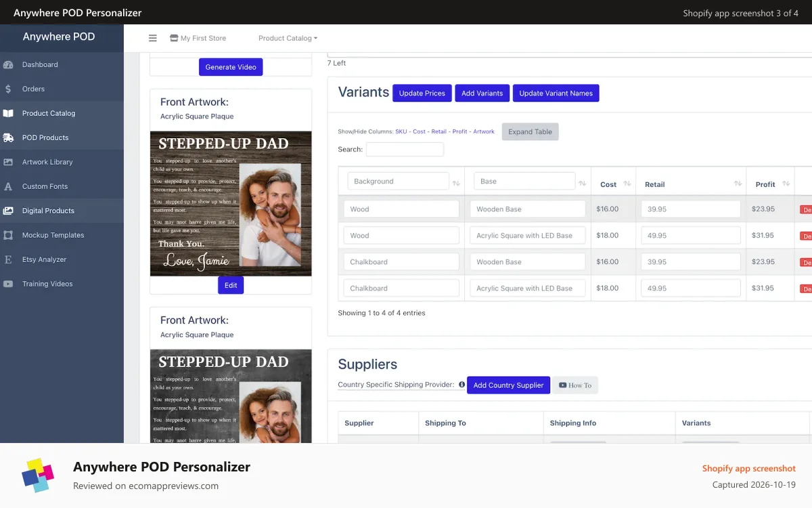This screenshot has width=812, height=508.
Task: Click the Custom Fonts letter icon
Action: pyautogui.click(x=8, y=187)
